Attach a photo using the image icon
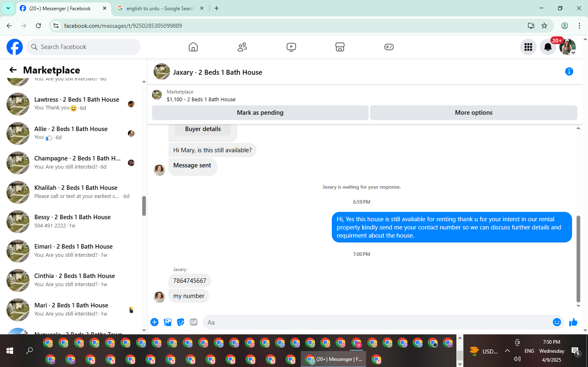 coord(168,322)
